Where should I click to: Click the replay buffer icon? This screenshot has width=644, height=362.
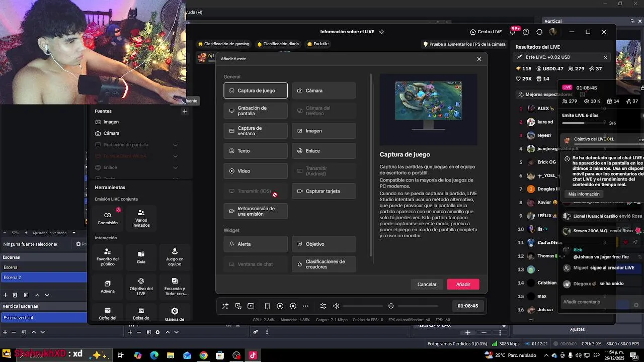point(293,306)
